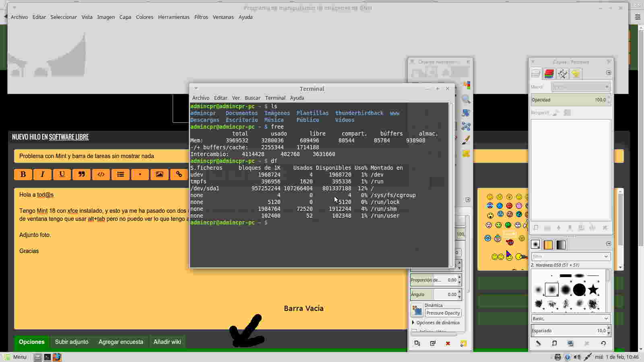Toggle the bulleted list button
Image resolution: width=644 pixels, height=362 pixels.
tap(120, 174)
